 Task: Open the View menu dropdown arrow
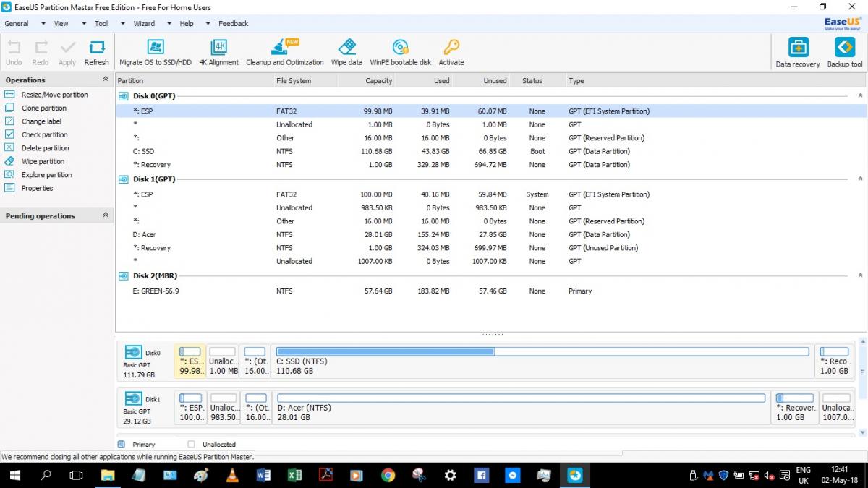(83, 23)
